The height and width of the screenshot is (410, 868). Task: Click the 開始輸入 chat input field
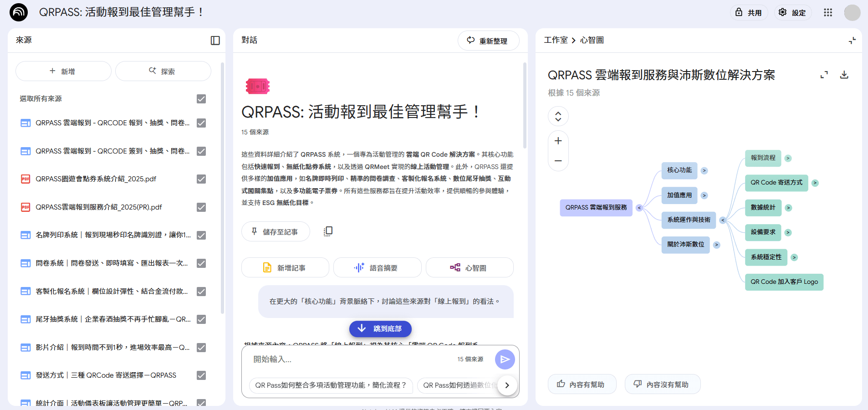tap(351, 359)
